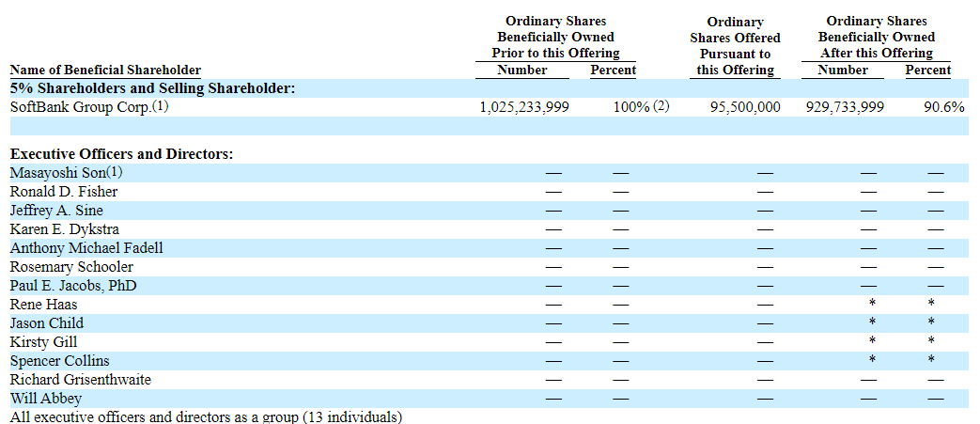Click the Executive Officers and Directors heading

[121, 154]
